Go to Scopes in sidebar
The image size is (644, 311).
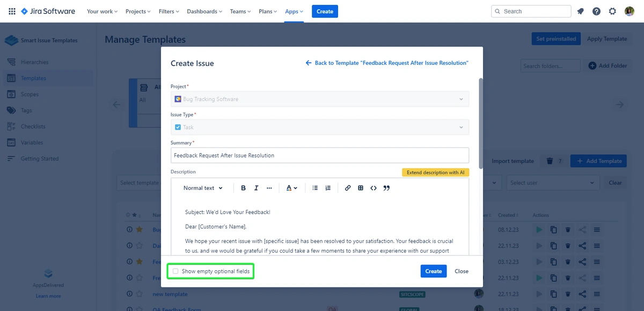pyautogui.click(x=30, y=94)
